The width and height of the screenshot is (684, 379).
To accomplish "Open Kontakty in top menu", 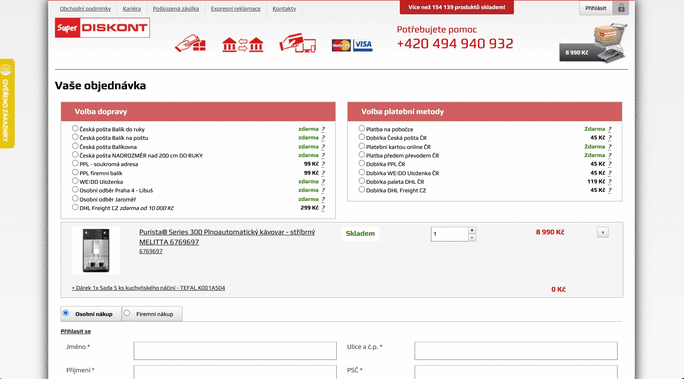I will pyautogui.click(x=284, y=9).
